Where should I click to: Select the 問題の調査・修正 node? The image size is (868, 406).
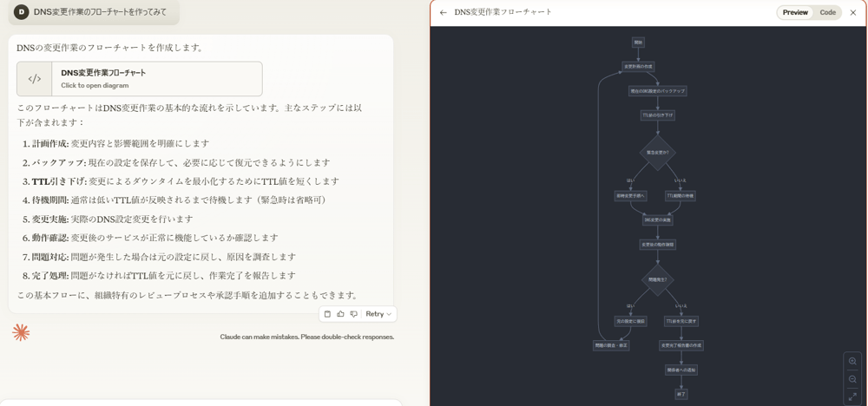[611, 345]
